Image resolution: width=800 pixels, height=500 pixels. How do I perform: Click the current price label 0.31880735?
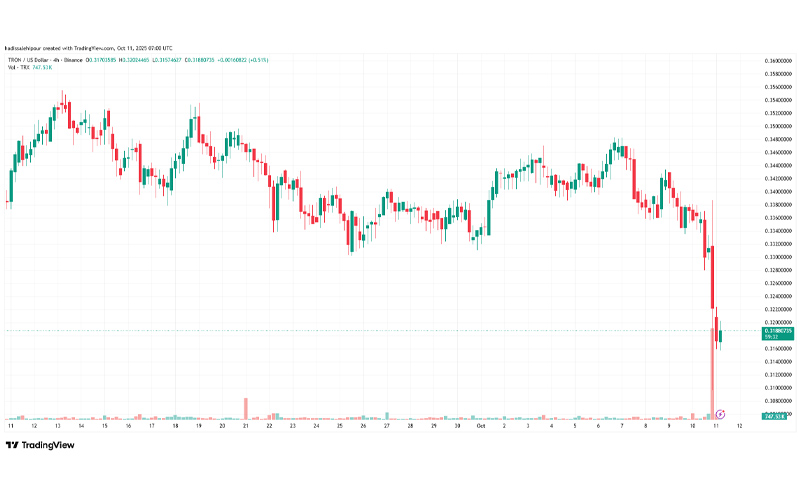777,331
